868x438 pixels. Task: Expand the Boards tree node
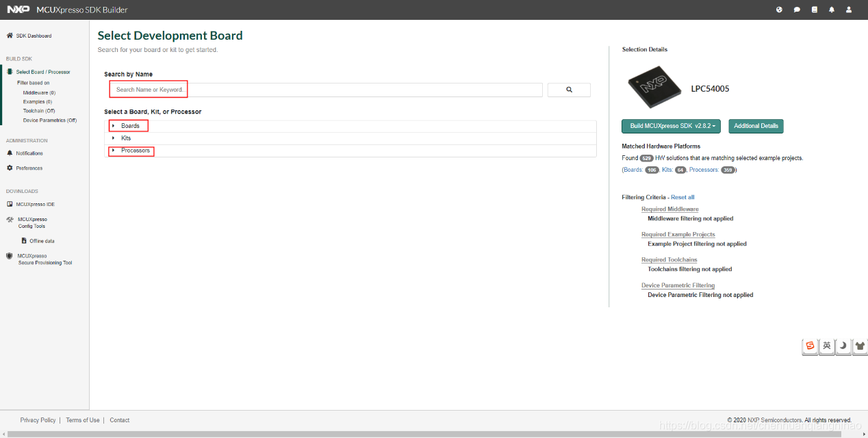(114, 126)
